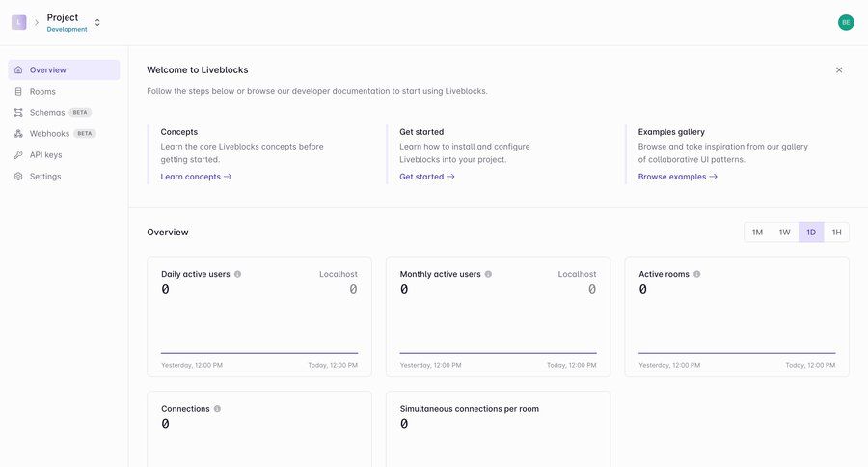Follow the Learn concepts link
Screen dimensions: 868x467
tap(196, 177)
